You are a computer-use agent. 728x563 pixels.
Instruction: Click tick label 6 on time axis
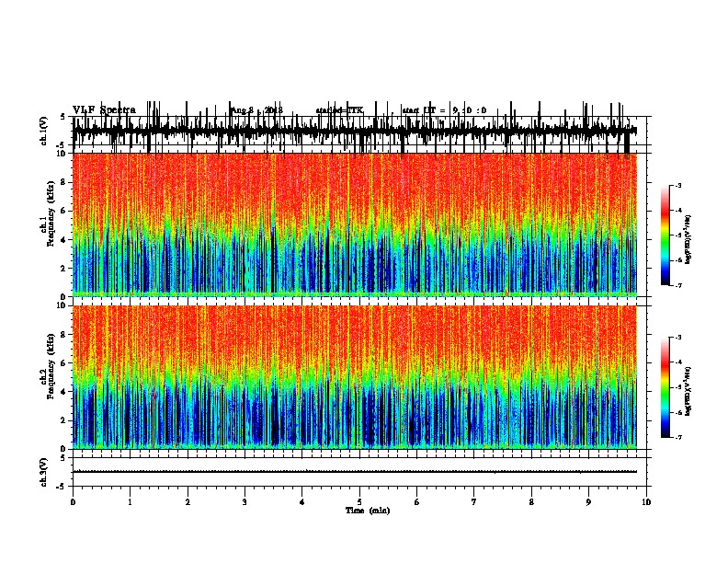coord(417,502)
